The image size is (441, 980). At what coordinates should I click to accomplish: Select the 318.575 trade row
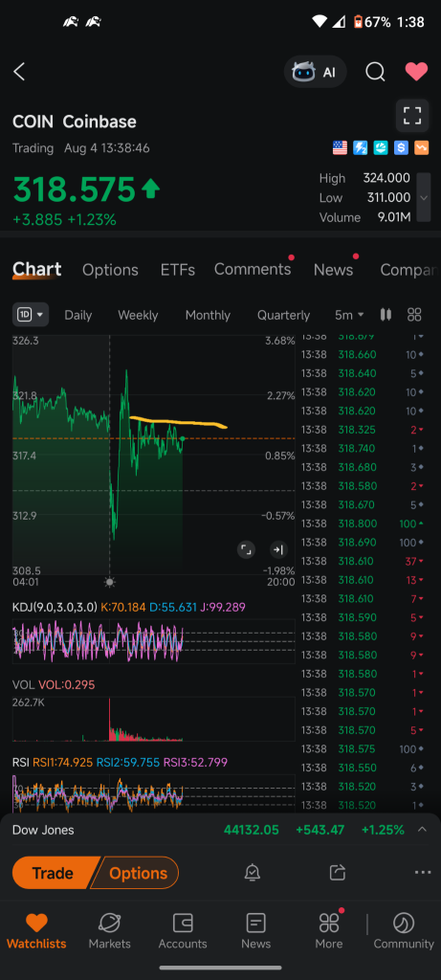[364, 748]
